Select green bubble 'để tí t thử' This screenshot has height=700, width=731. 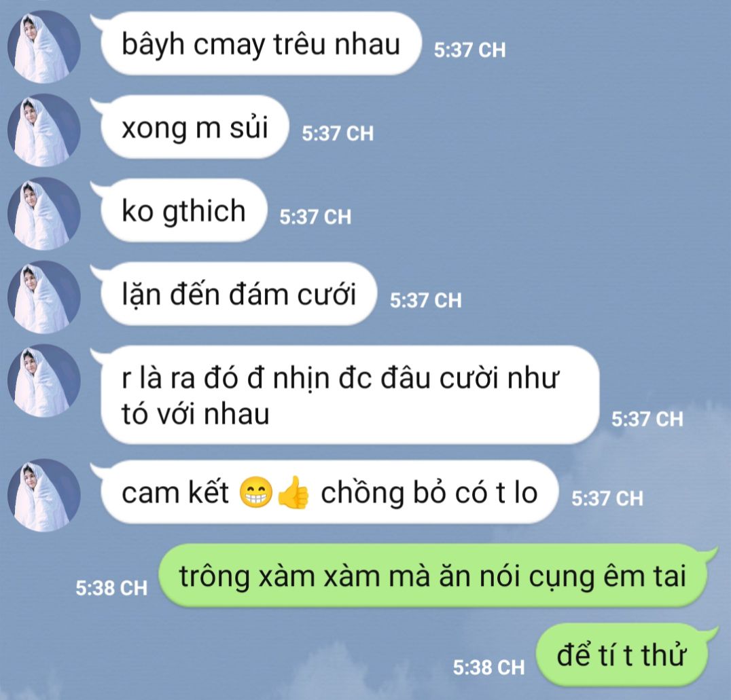[x=626, y=655]
